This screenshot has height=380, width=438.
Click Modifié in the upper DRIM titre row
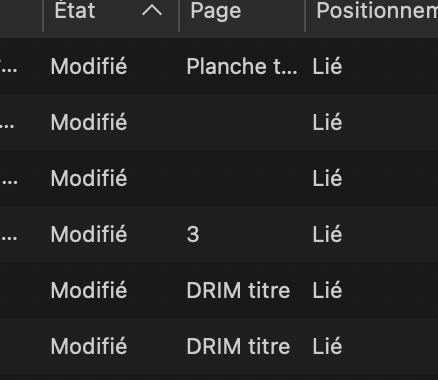tap(89, 290)
